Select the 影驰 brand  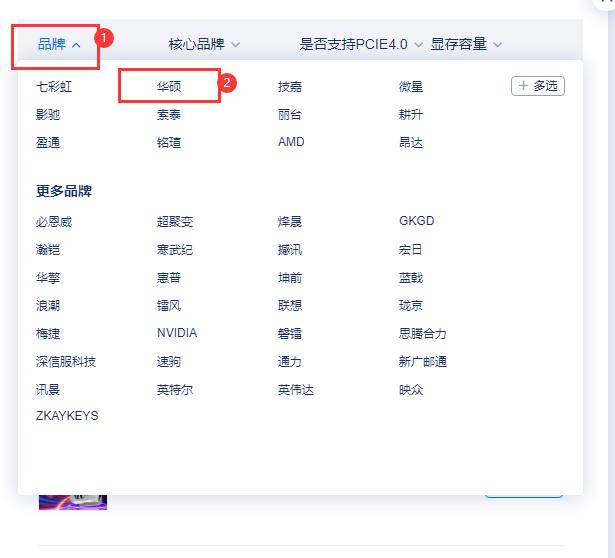click(x=48, y=115)
